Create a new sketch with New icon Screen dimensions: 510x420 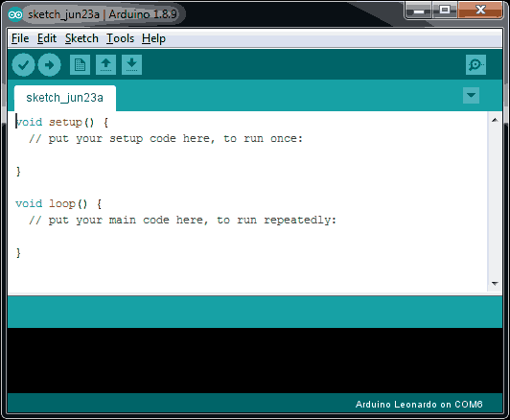(x=80, y=65)
